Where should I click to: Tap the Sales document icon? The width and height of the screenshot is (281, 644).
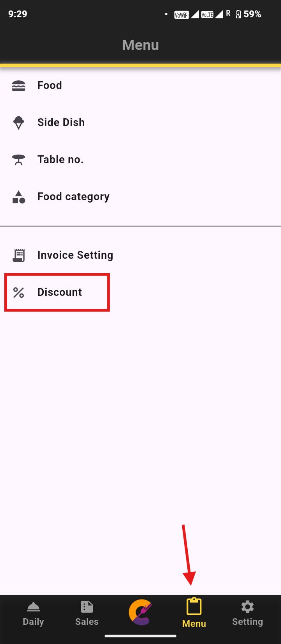pos(87,607)
